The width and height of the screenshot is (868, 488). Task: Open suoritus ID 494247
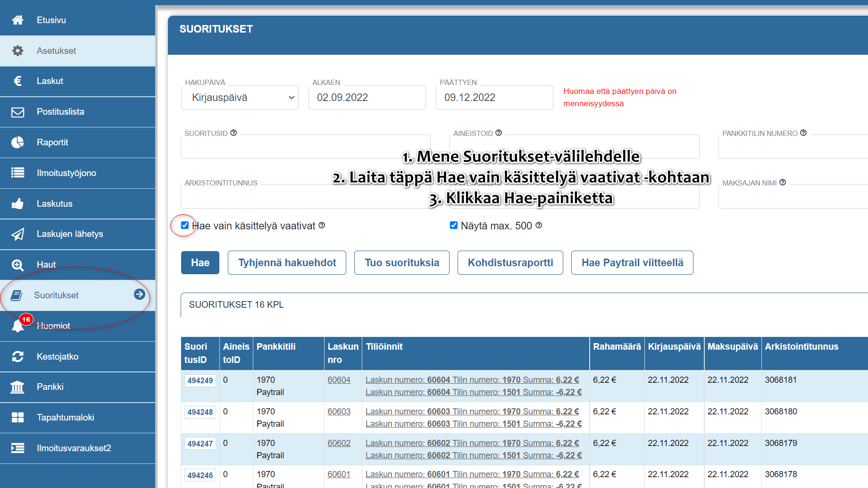[x=200, y=444]
